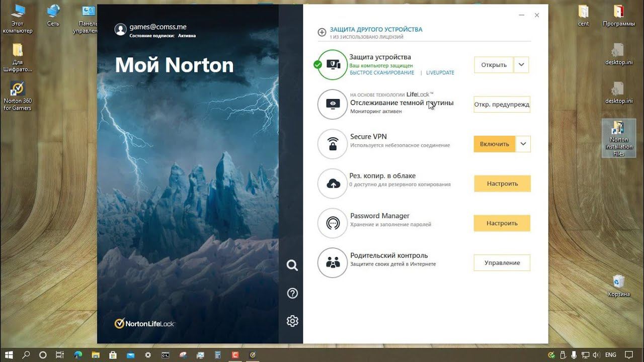This screenshot has height=362, width=644.
Task: Click the Secure VPN heading
Action: [368, 136]
